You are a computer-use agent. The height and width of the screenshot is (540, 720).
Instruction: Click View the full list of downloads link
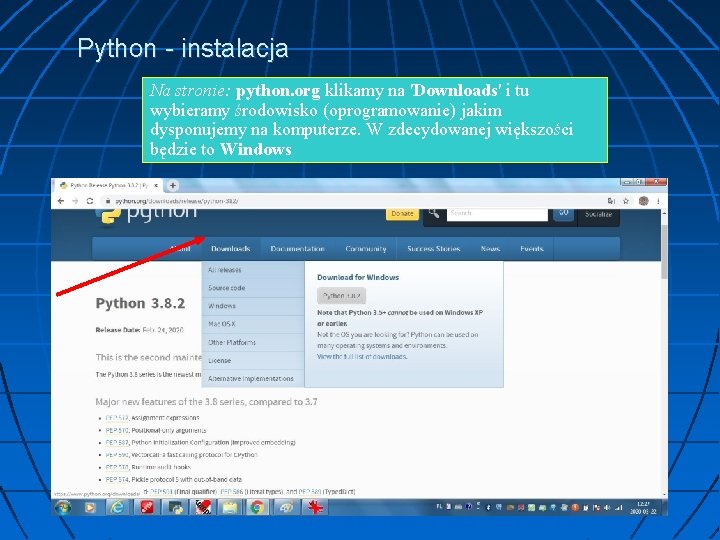(x=362, y=357)
